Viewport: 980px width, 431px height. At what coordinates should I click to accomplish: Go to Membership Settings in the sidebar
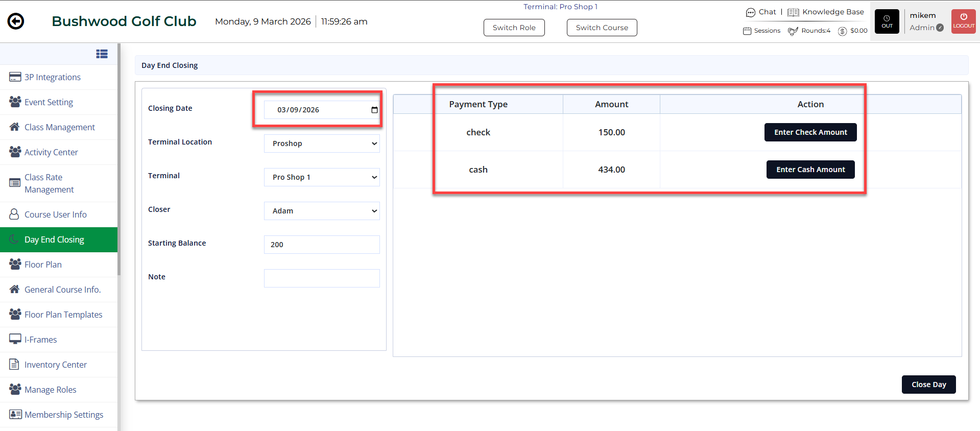point(64,415)
